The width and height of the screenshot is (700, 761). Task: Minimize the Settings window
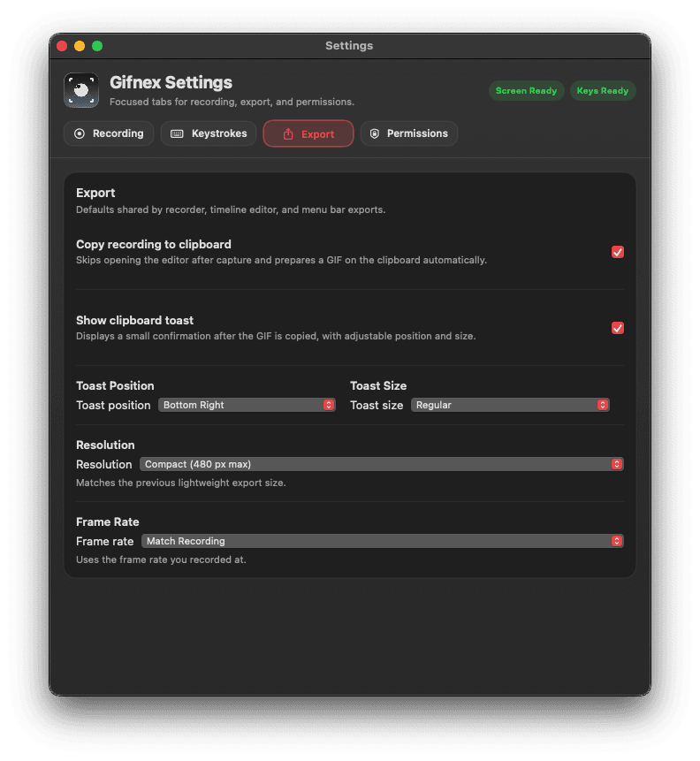pyautogui.click(x=80, y=46)
